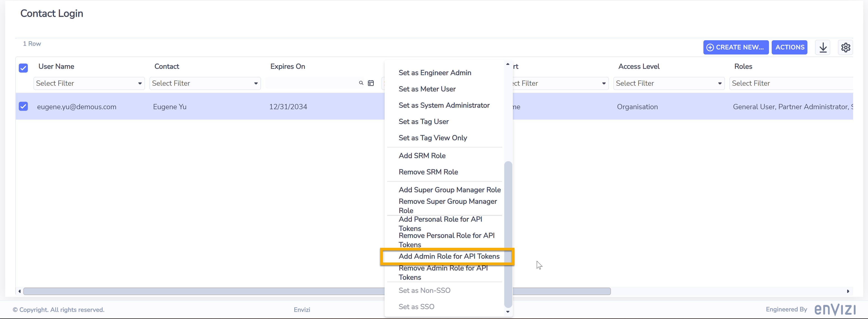Viewport: 868px width, 319px height.
Task: Click the dropdown menu scroll-up arrow
Action: point(508,64)
